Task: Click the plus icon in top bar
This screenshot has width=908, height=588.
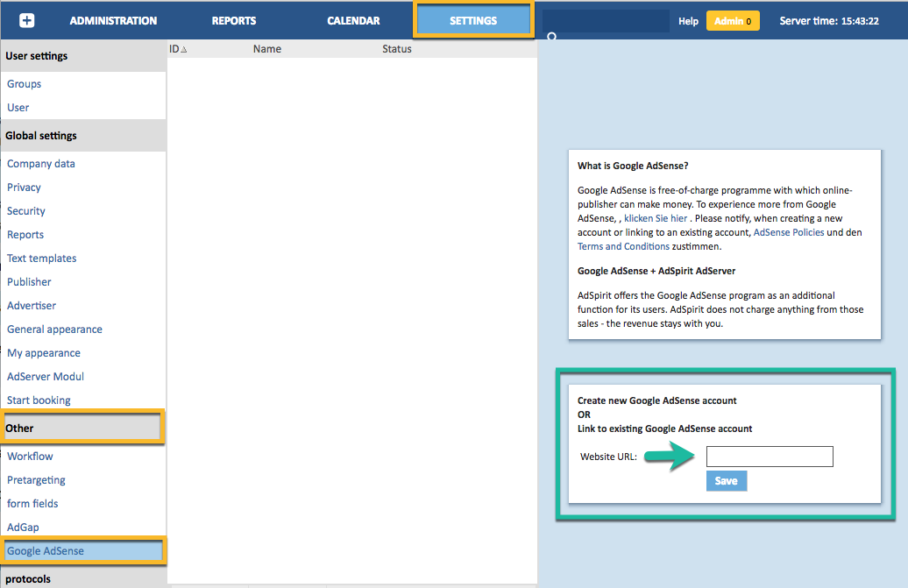Action: (26, 20)
